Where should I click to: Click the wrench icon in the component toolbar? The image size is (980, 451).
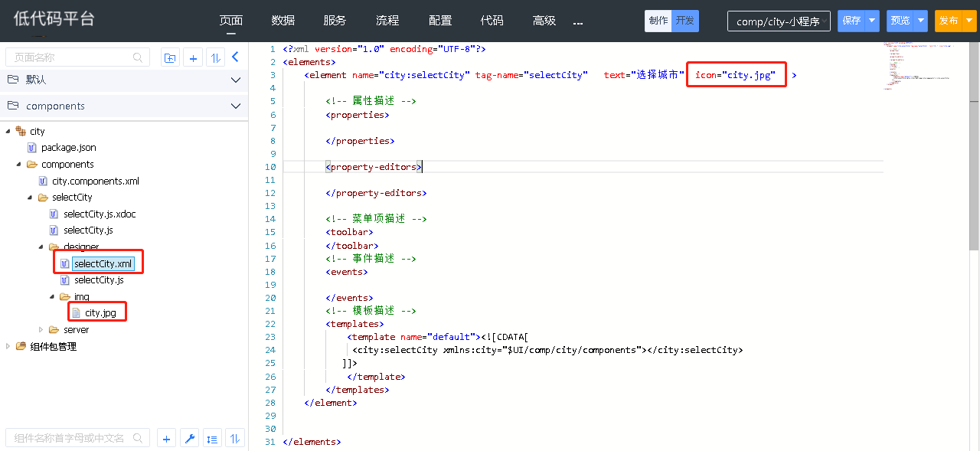pyautogui.click(x=190, y=439)
